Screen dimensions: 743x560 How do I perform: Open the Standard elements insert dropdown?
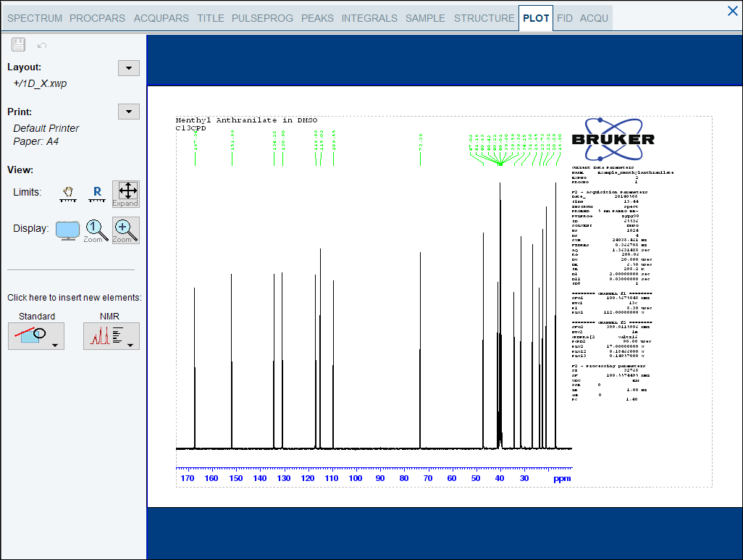[36, 336]
